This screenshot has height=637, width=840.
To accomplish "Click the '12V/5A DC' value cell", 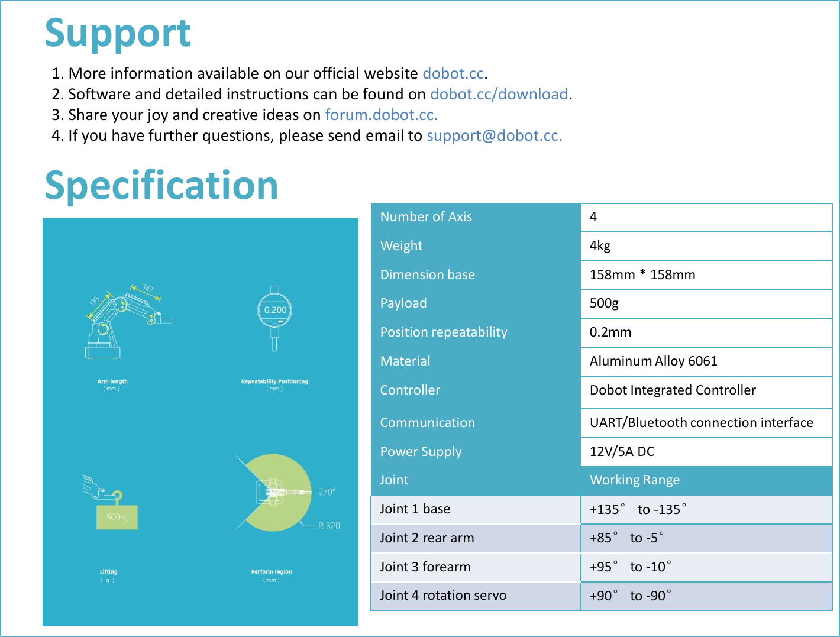I will click(706, 452).
